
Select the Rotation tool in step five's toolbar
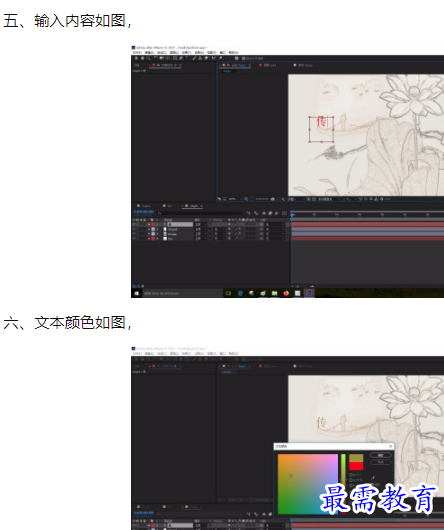(x=156, y=58)
